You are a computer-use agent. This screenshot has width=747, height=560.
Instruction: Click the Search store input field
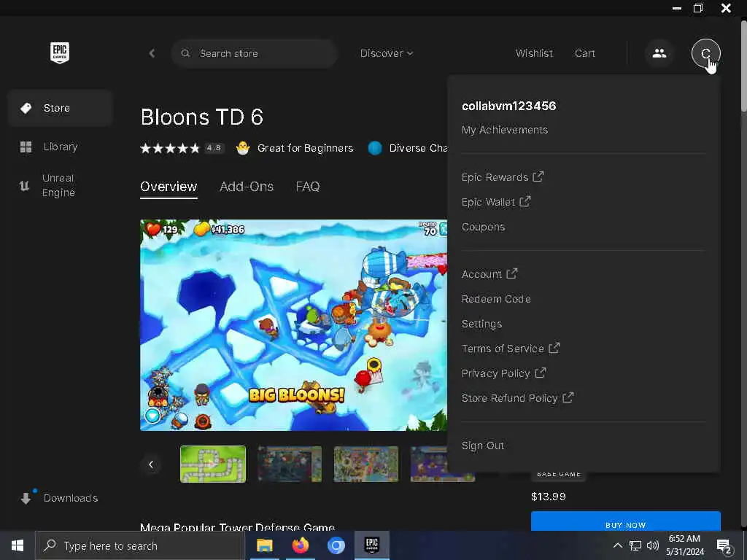click(255, 53)
